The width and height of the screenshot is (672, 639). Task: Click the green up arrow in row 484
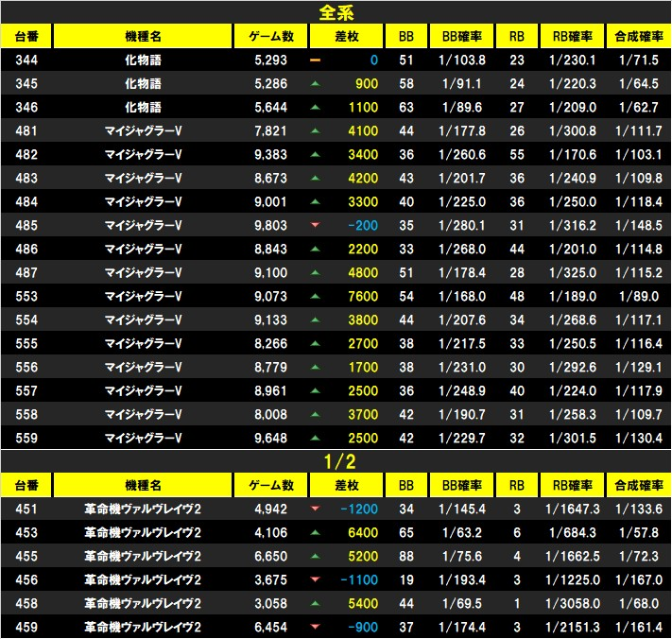(x=315, y=201)
